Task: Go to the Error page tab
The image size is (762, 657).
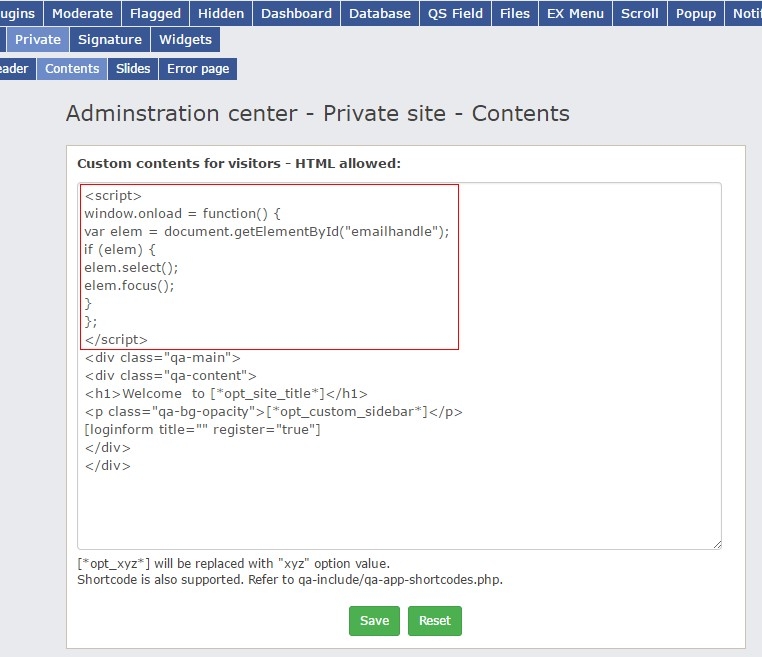Action: pos(198,69)
